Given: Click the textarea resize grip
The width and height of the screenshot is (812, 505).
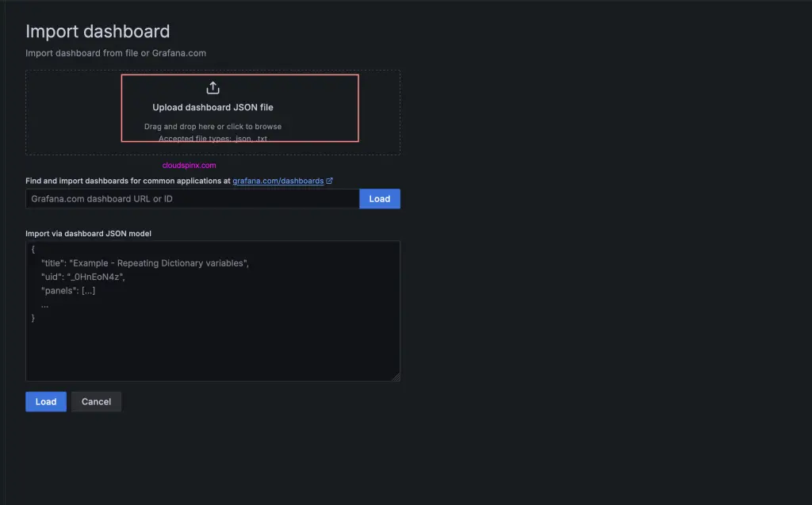Looking at the screenshot, I should tap(395, 376).
